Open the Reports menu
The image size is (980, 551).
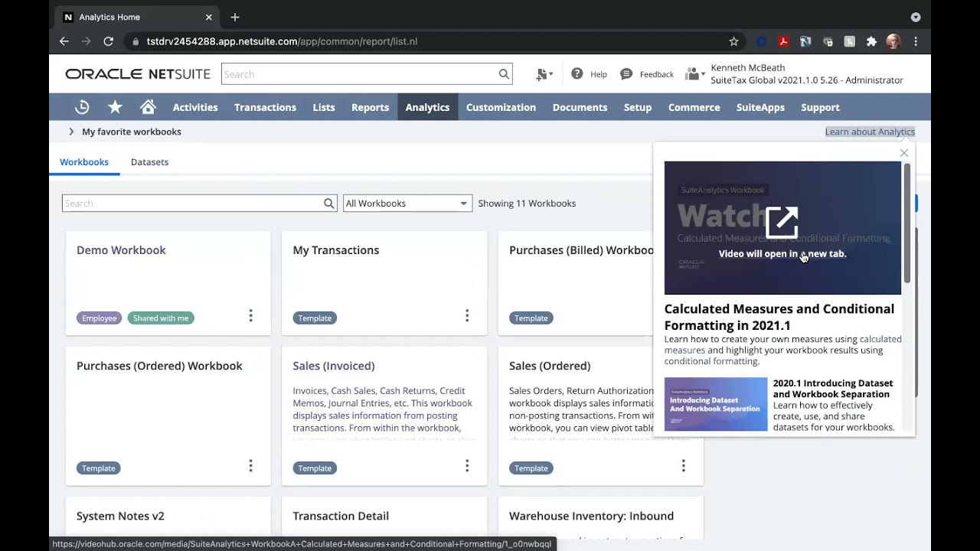[370, 107]
